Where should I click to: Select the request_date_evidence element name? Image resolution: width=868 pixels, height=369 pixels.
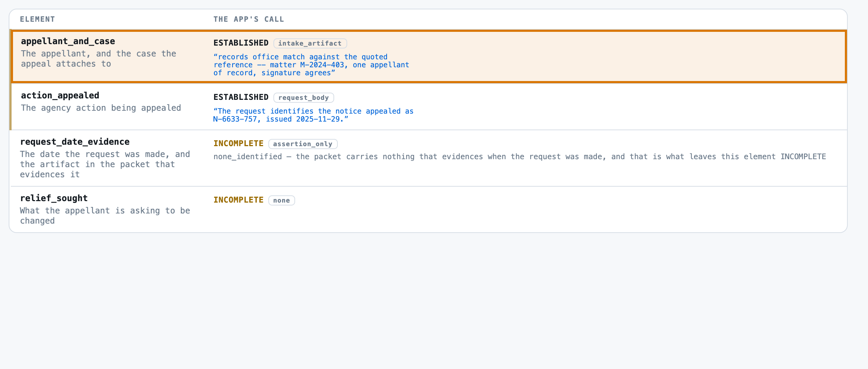(75, 142)
